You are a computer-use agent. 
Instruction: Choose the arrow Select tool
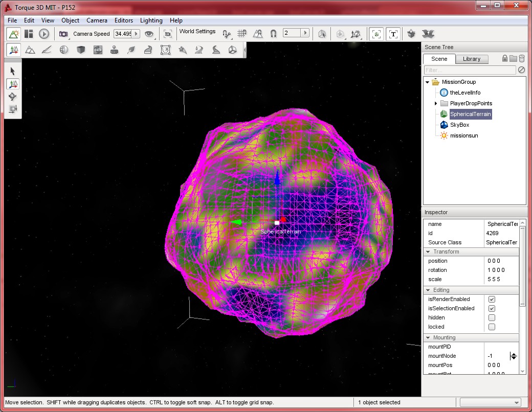pyautogui.click(x=13, y=71)
